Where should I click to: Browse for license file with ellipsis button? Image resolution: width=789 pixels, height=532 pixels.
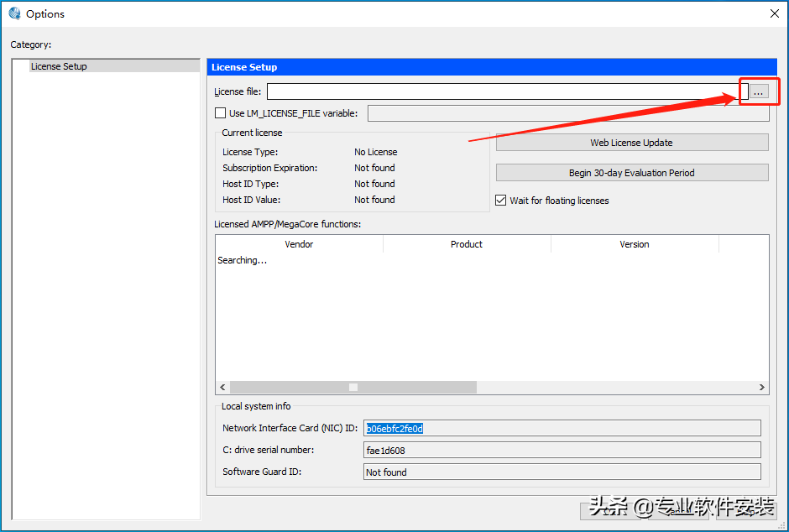tap(759, 91)
